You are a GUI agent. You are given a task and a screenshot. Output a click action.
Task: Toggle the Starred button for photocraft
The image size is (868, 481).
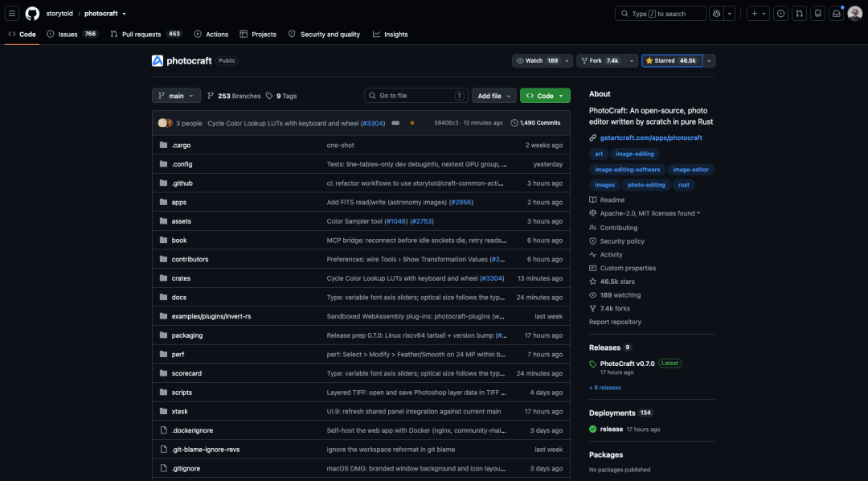coord(672,61)
